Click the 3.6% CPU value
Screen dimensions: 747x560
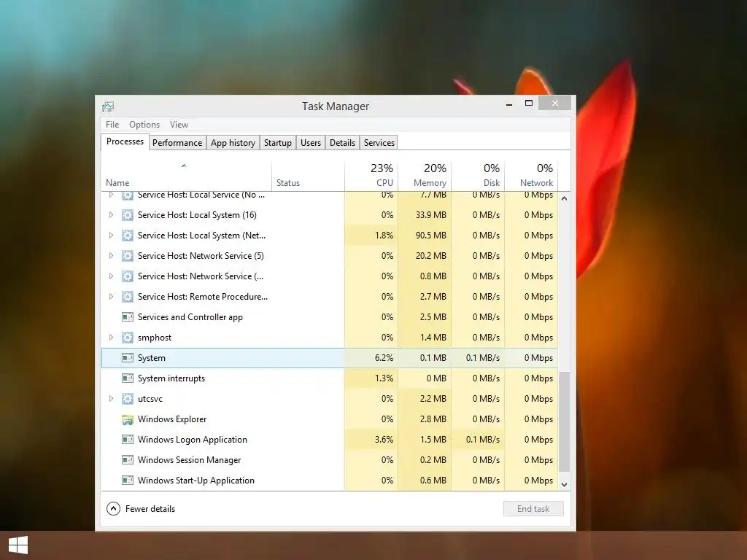tap(384, 440)
